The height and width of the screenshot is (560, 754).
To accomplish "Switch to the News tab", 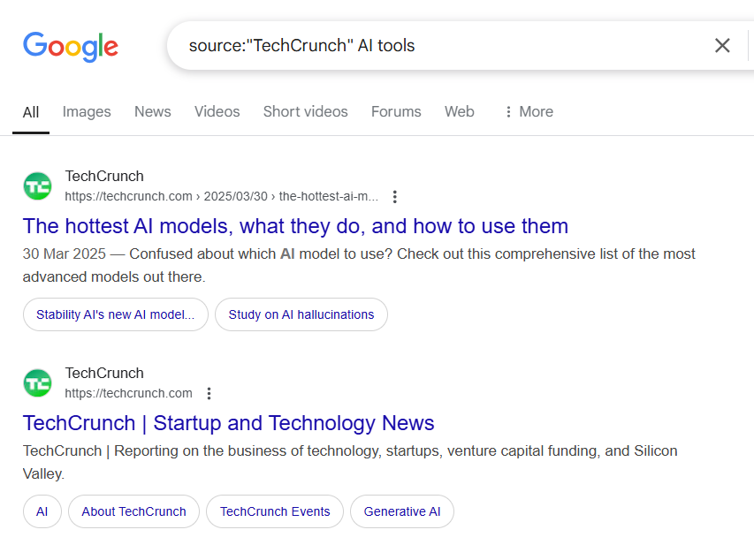I will pyautogui.click(x=152, y=111).
